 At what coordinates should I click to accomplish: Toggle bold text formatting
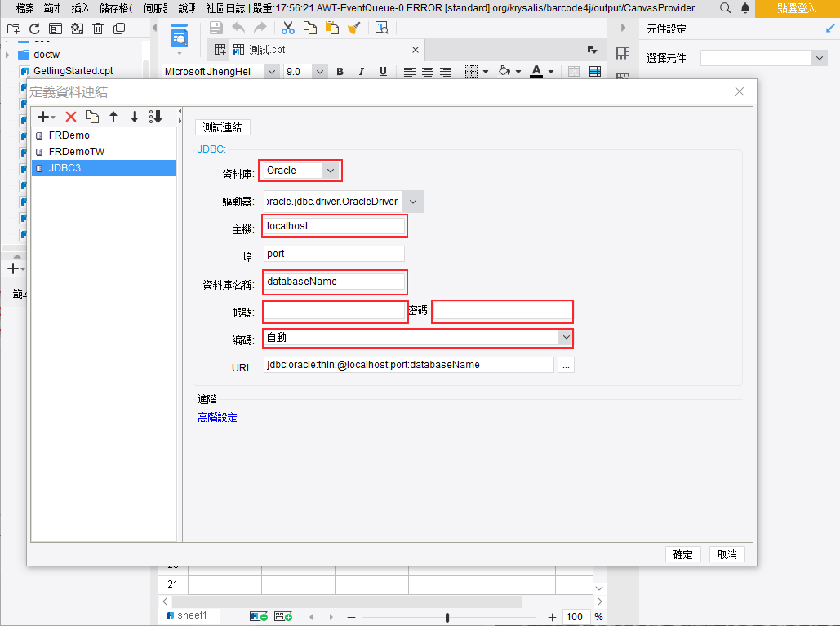[x=339, y=72]
